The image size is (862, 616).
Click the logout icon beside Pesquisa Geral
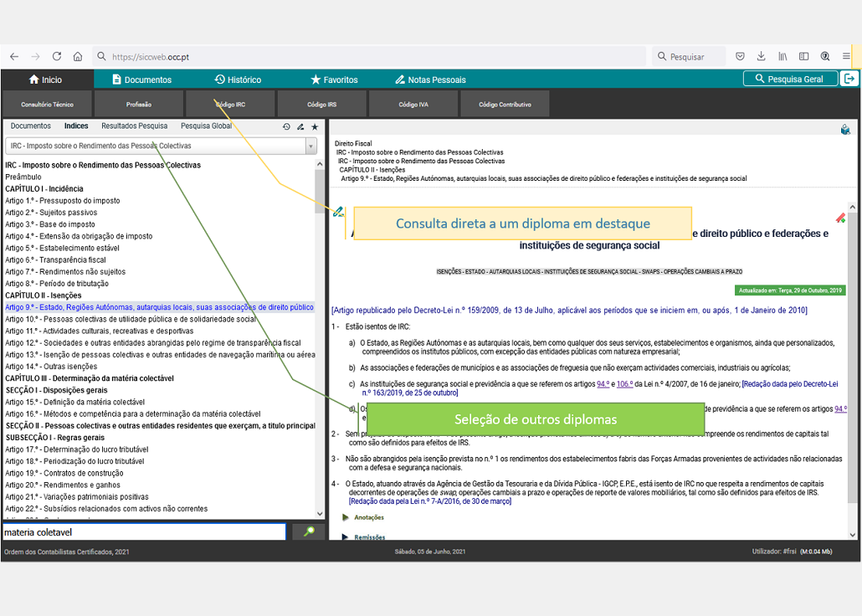tap(849, 79)
